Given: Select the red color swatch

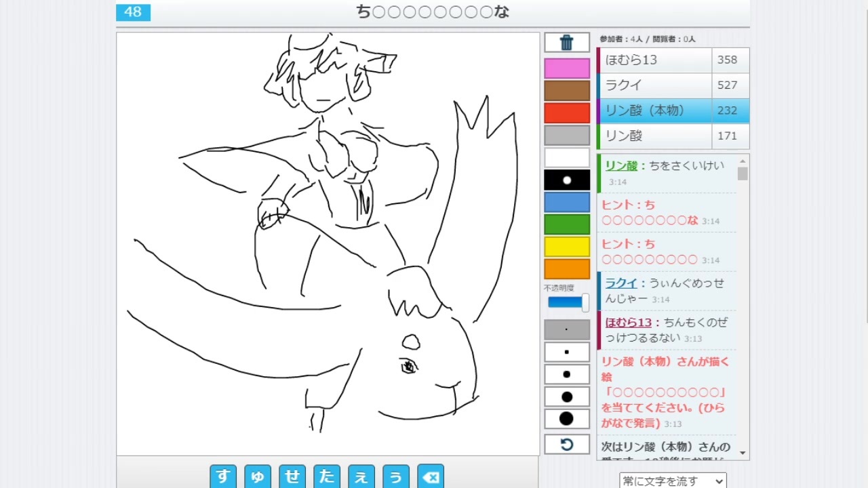Looking at the screenshot, I should point(567,113).
